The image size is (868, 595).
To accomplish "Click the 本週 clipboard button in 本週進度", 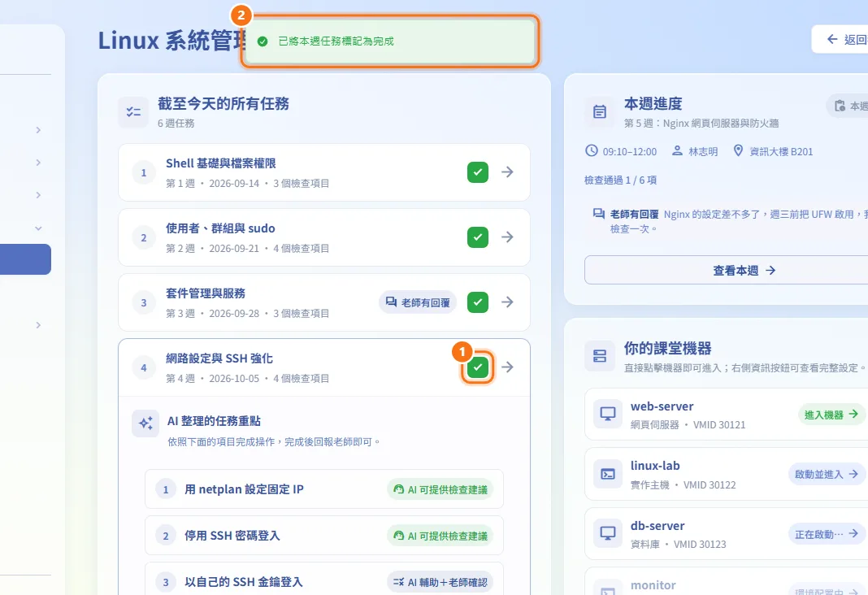I will pyautogui.click(x=848, y=106).
